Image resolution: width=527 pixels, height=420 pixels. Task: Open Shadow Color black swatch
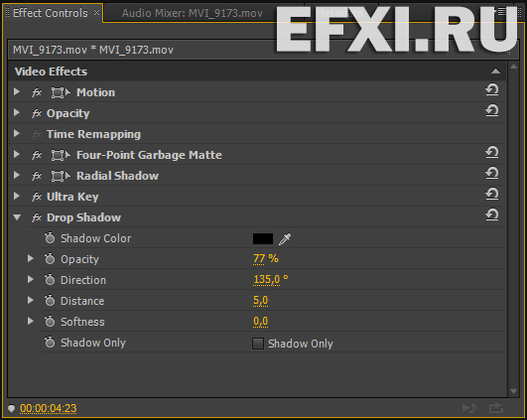(x=263, y=238)
